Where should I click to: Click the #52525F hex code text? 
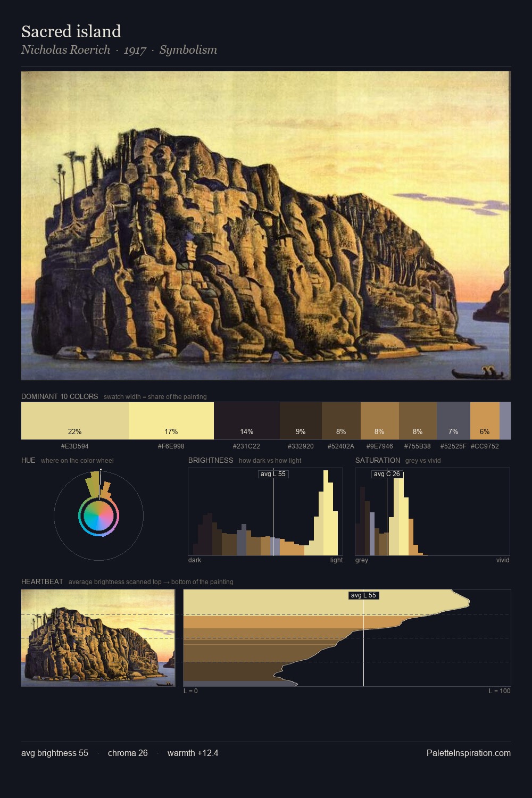pos(453,446)
